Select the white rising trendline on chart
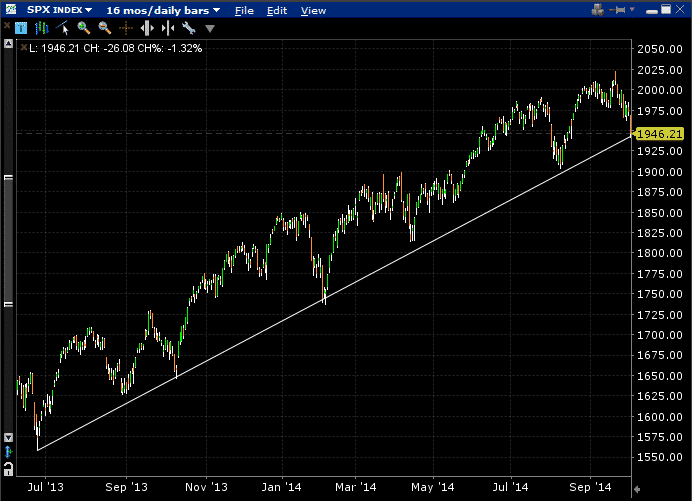This screenshot has height=501, width=692. pos(334,294)
